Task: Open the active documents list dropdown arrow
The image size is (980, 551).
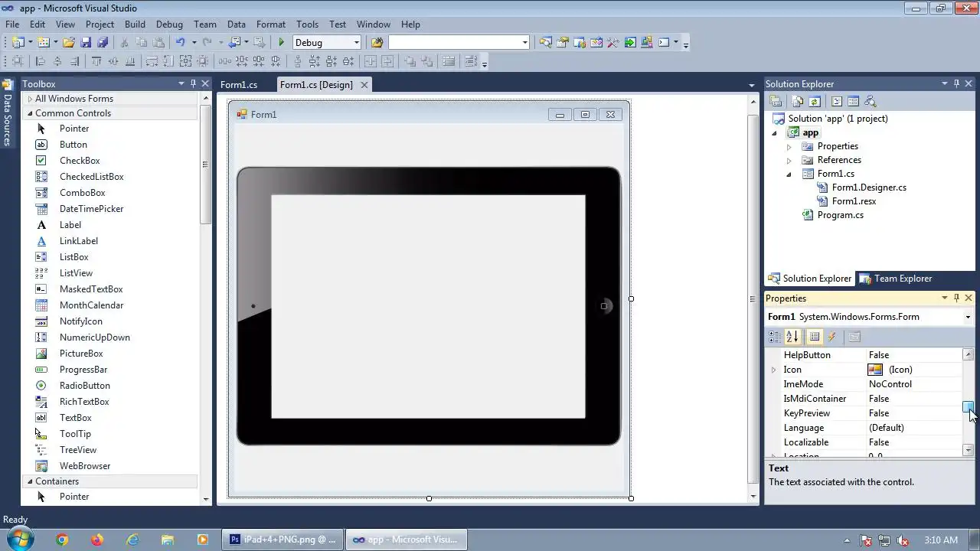Action: coord(752,85)
